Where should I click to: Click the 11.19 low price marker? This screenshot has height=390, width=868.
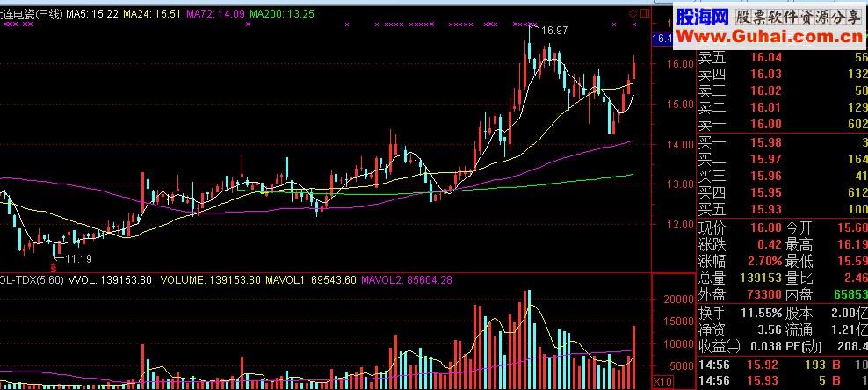pos(78,258)
